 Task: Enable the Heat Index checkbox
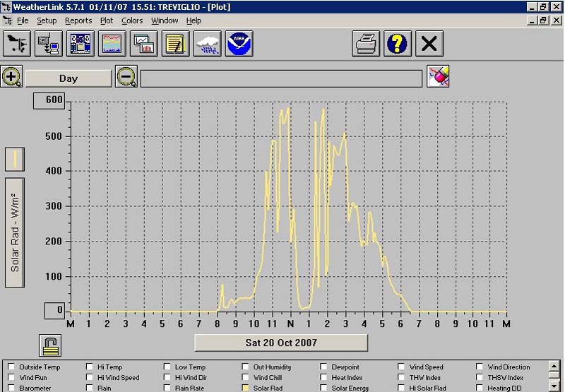point(323,377)
